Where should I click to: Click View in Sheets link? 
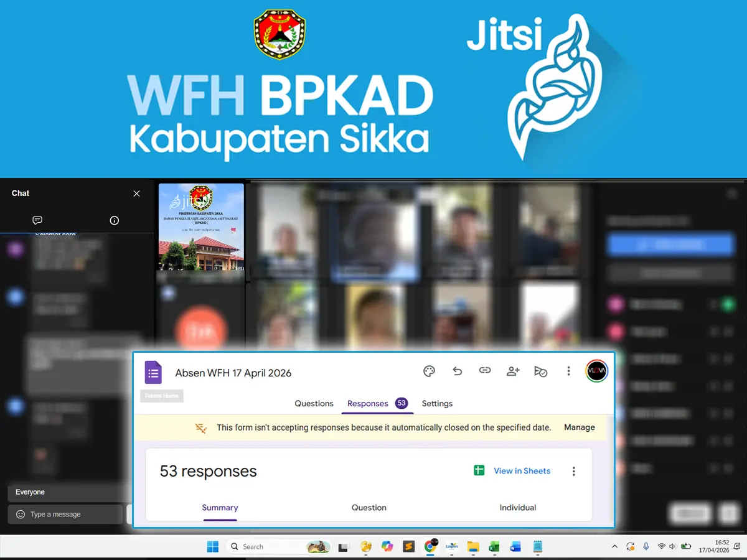[522, 471]
